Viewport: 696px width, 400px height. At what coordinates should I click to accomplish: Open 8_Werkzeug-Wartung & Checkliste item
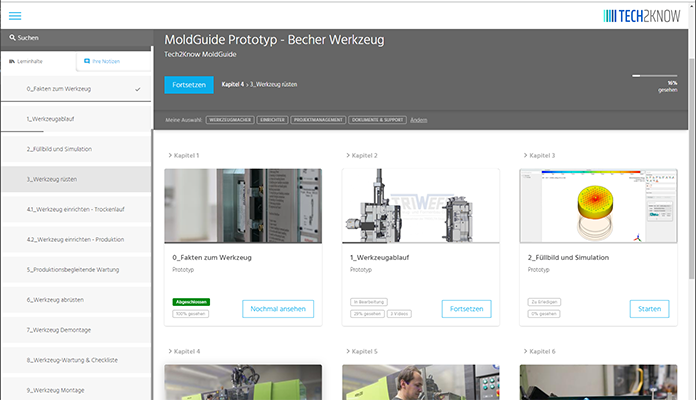tap(76, 360)
